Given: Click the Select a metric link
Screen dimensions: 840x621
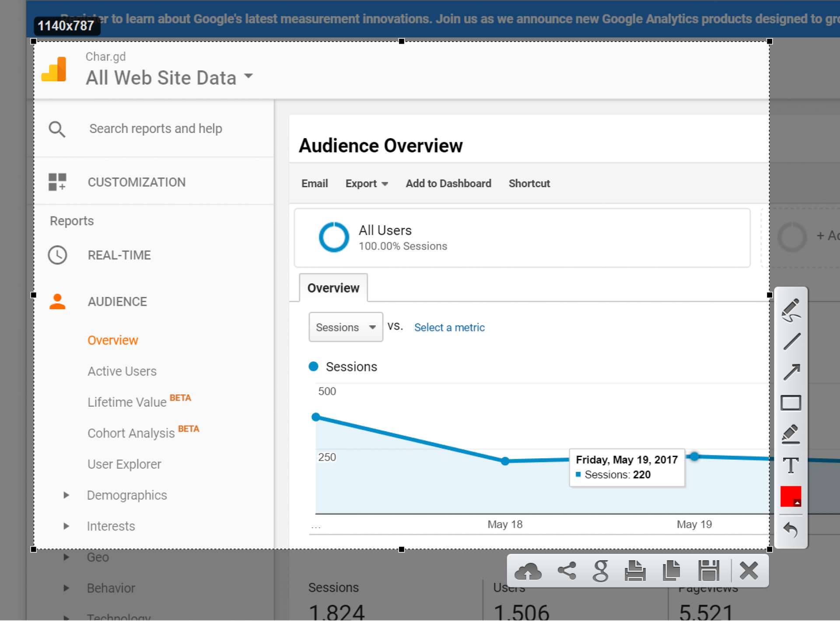Looking at the screenshot, I should pyautogui.click(x=449, y=327).
